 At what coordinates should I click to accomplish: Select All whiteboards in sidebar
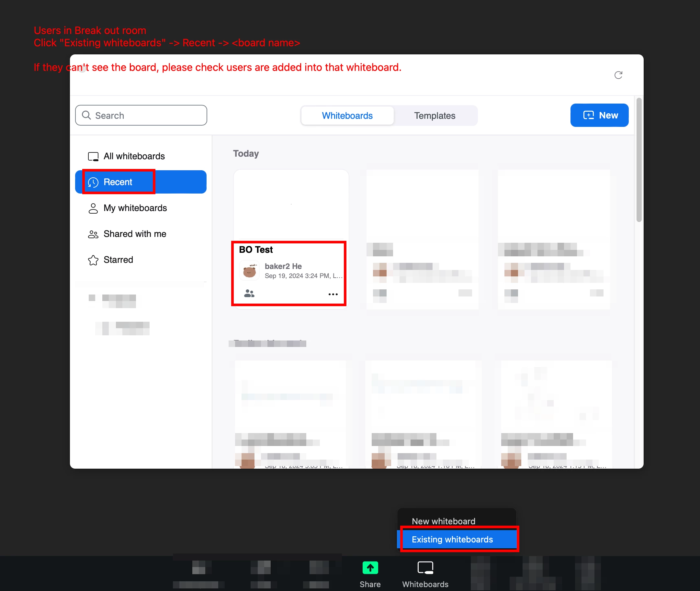(x=134, y=156)
